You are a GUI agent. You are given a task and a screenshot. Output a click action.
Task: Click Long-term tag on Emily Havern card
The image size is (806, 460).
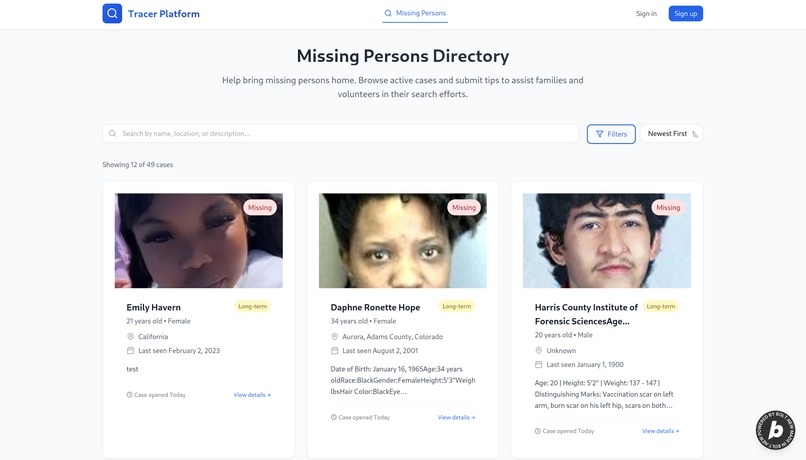[252, 306]
